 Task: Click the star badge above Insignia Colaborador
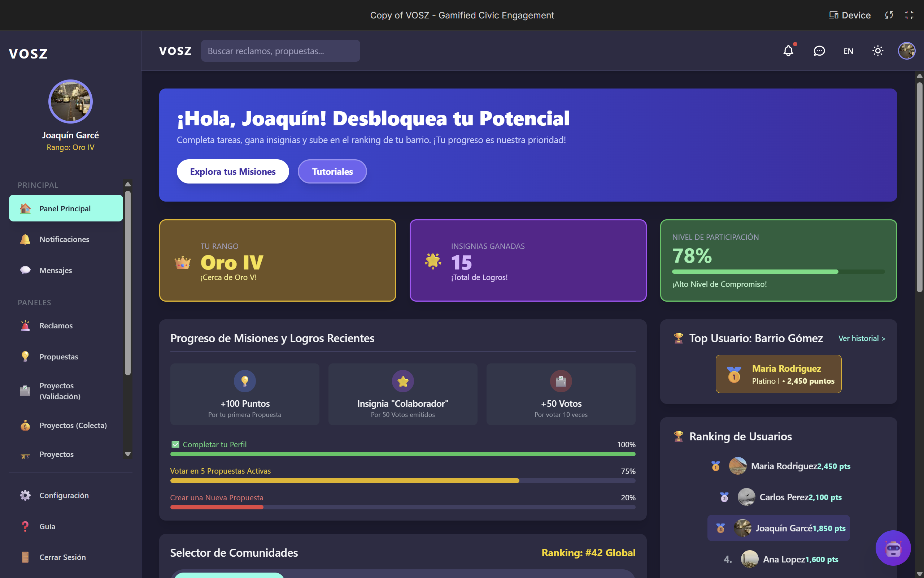tap(403, 381)
